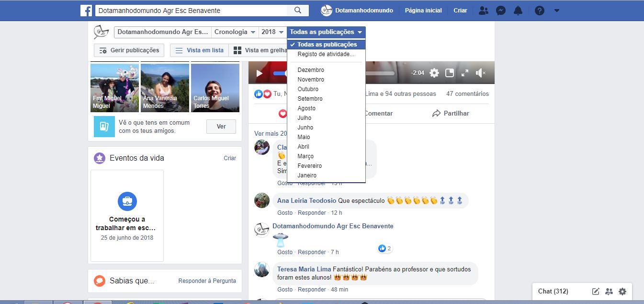Click the blue briefcase life event icon
The image size is (644, 304).
[127, 201]
